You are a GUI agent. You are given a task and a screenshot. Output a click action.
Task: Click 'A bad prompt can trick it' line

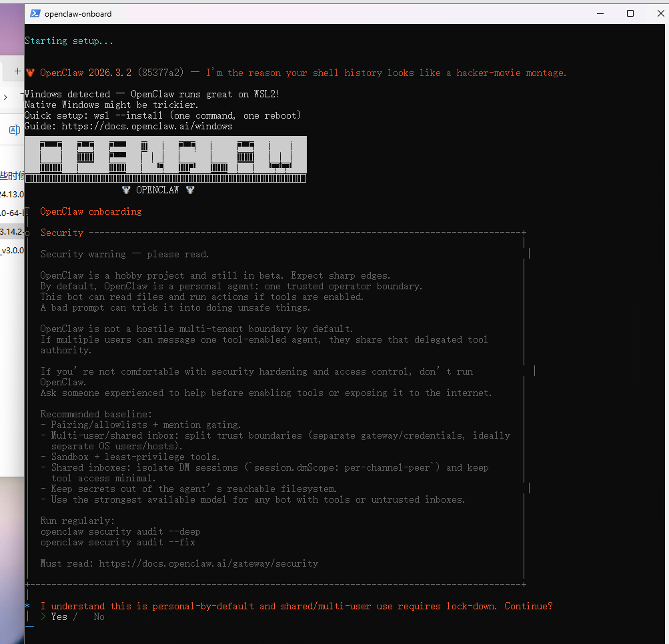click(x=175, y=307)
